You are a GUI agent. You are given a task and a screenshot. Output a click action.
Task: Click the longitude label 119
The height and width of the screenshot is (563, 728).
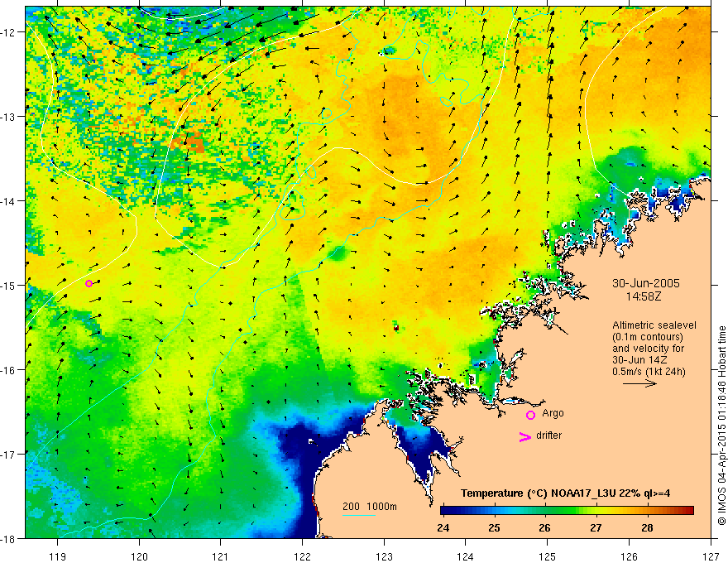58,556
